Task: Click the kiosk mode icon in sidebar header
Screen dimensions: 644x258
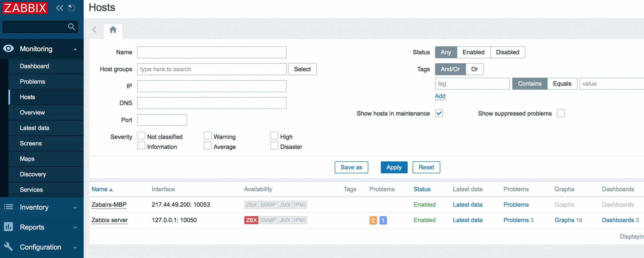Action: pos(72,8)
